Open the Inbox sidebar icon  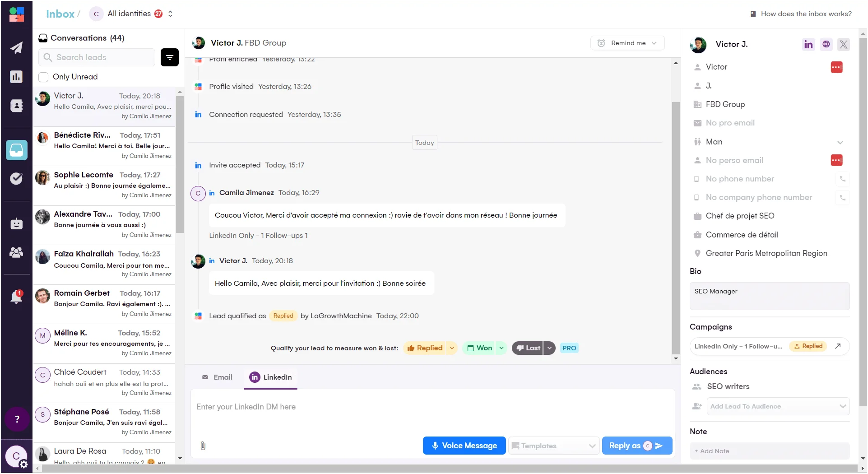[x=17, y=150]
